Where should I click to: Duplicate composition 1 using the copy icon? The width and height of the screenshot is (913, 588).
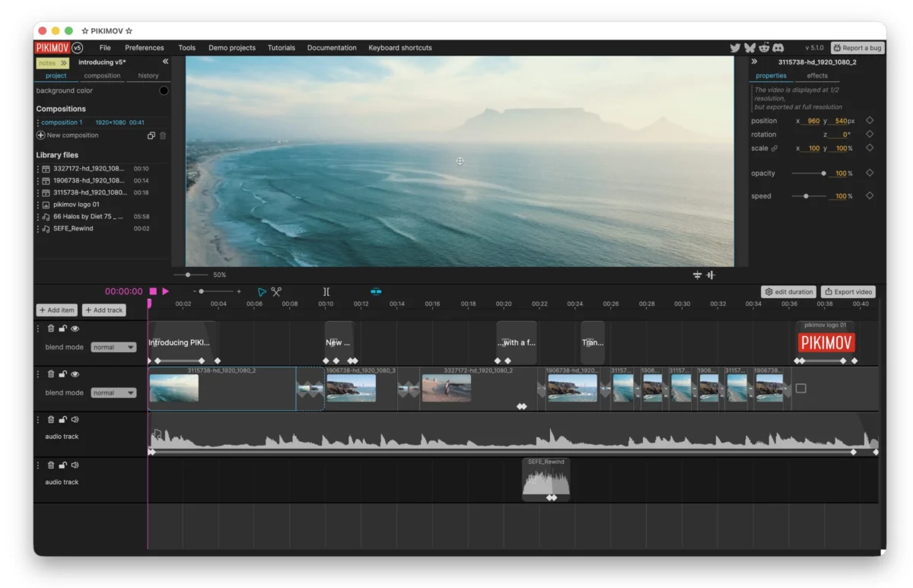pyautogui.click(x=151, y=135)
